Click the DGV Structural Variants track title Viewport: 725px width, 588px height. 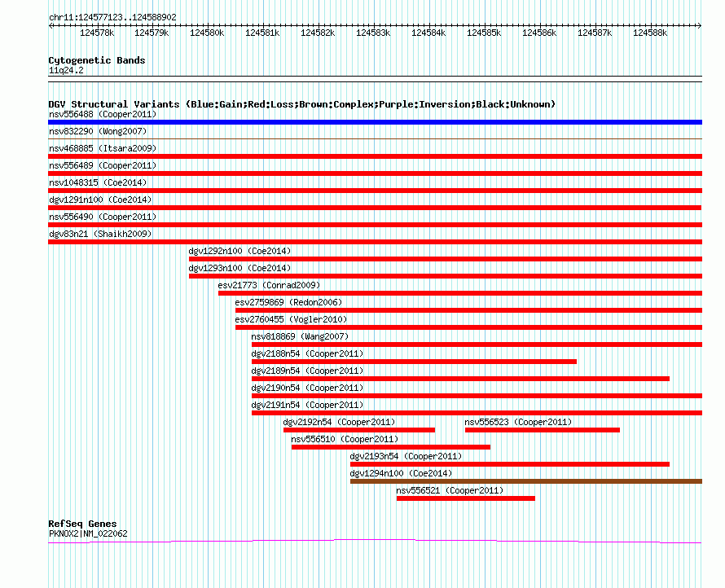click(x=301, y=104)
